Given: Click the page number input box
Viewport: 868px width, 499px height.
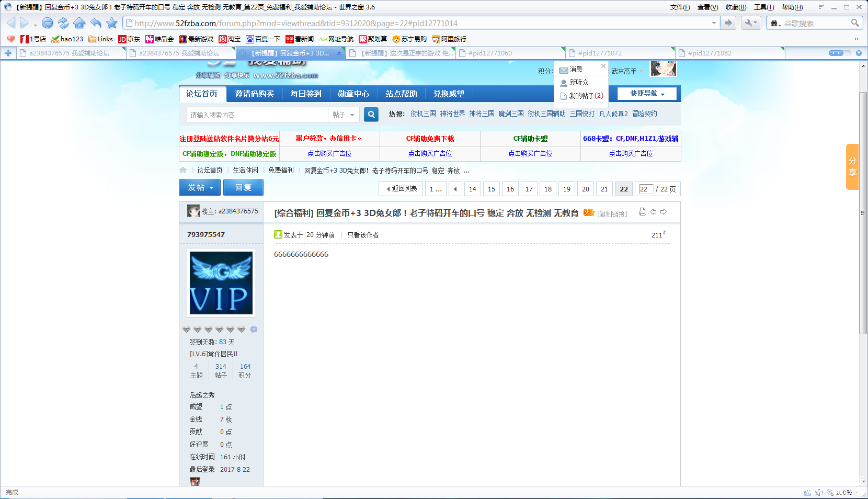Looking at the screenshot, I should 646,189.
